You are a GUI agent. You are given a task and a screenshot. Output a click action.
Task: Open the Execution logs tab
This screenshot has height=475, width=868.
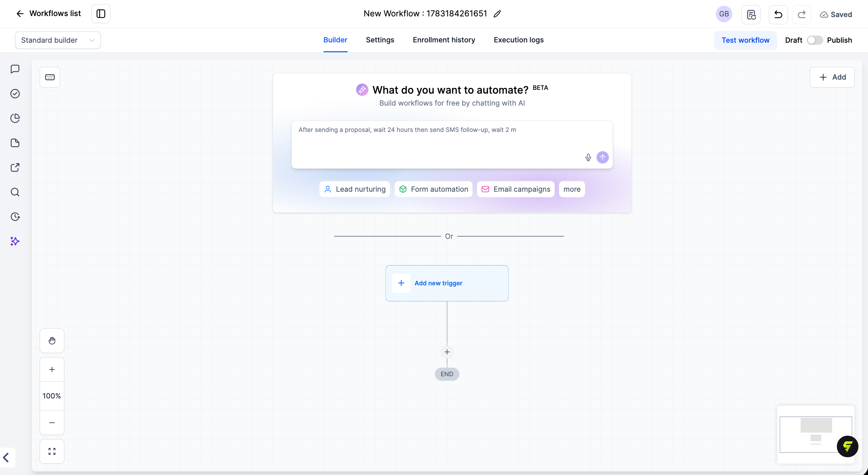pyautogui.click(x=518, y=40)
